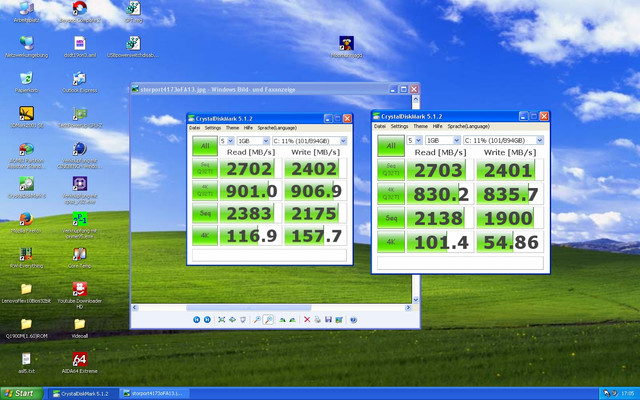
Task: Click 830.2 read result in front CrystalDiskMark
Action: 440,194
